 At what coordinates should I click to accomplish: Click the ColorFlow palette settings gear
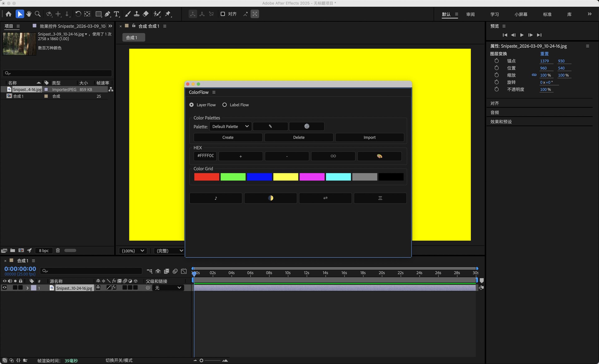[307, 126]
